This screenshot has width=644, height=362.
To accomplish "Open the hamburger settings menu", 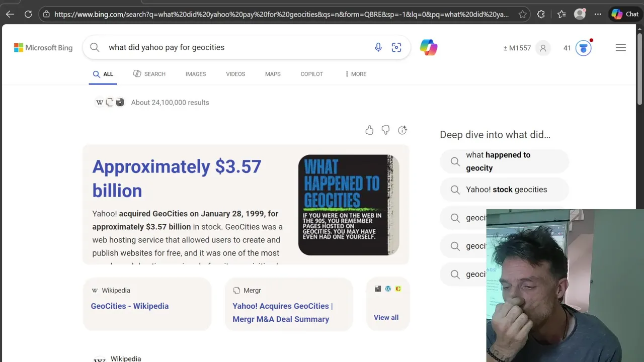I will pyautogui.click(x=620, y=48).
